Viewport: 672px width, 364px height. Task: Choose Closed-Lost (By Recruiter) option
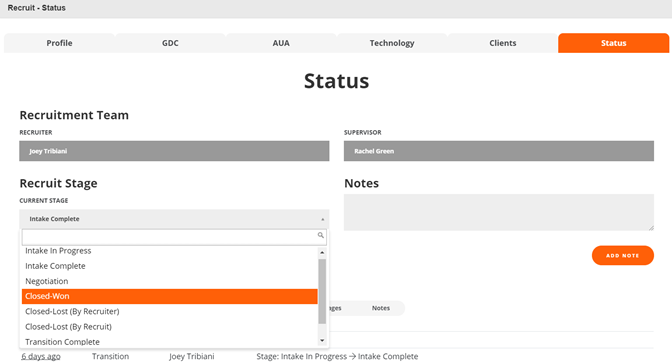pos(170,311)
